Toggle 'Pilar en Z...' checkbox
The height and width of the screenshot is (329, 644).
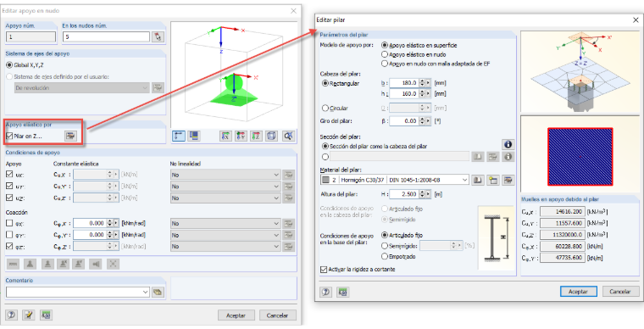pos(9,136)
